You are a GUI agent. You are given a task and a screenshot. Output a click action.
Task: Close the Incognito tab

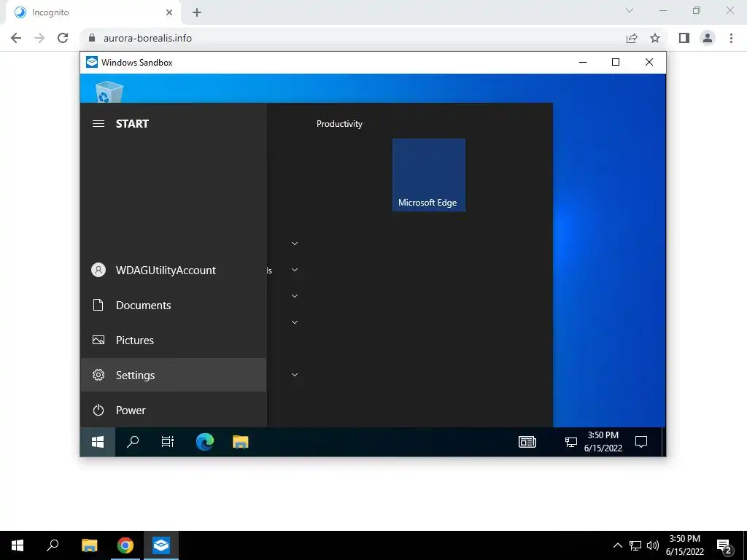169,13
